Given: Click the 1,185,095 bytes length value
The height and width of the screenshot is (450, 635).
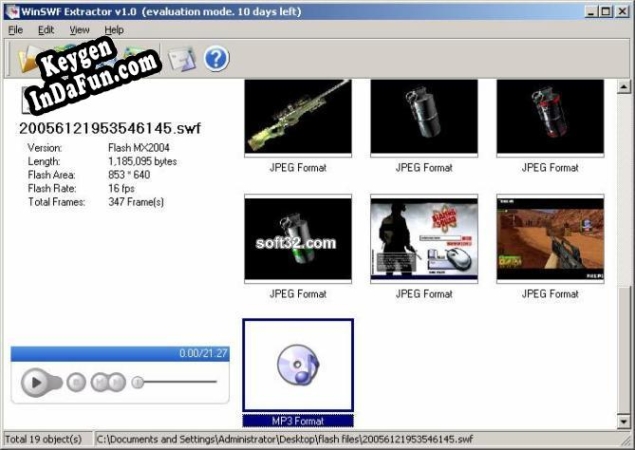Looking at the screenshot, I should click(x=142, y=161).
